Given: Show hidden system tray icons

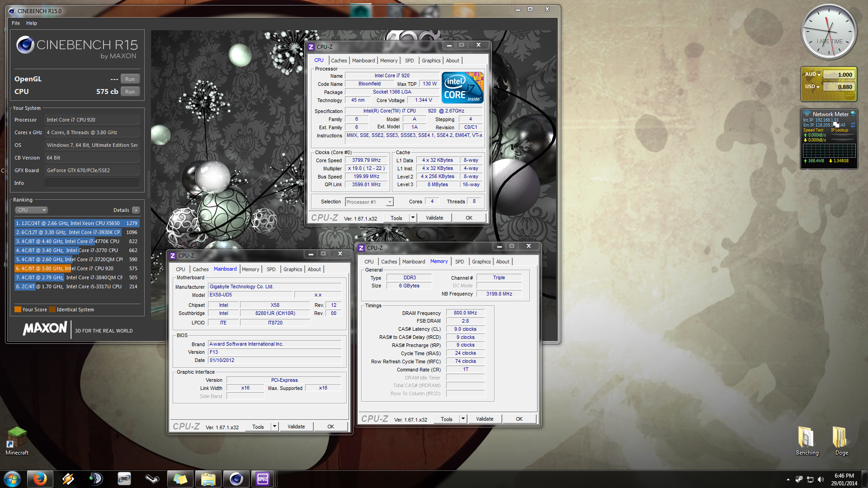Looking at the screenshot, I should (x=788, y=479).
